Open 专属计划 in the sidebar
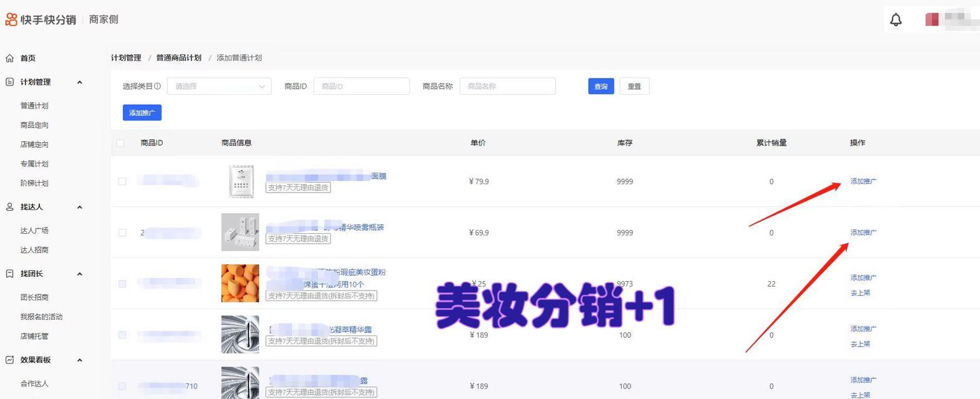Screen dimensions: 980x399 34,163
